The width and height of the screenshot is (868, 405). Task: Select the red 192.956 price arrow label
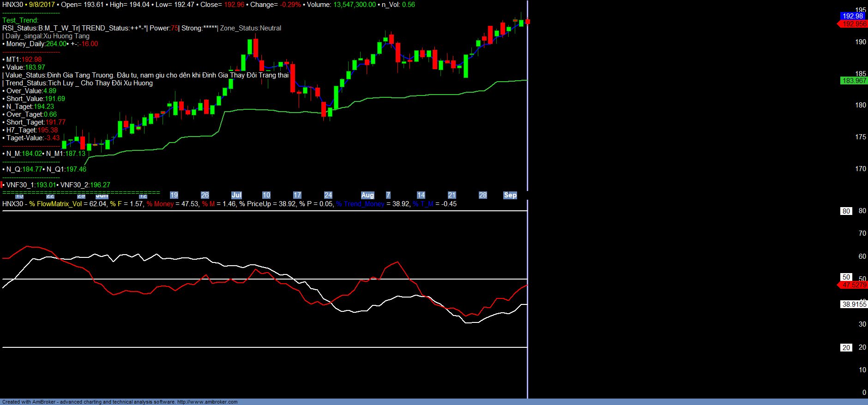pos(854,24)
